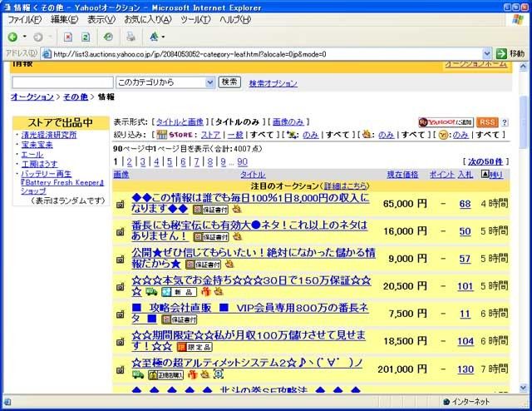This screenshot has width=532, height=411.
Task: Click camera icon for 18,500 円 listing
Action: (120, 342)
